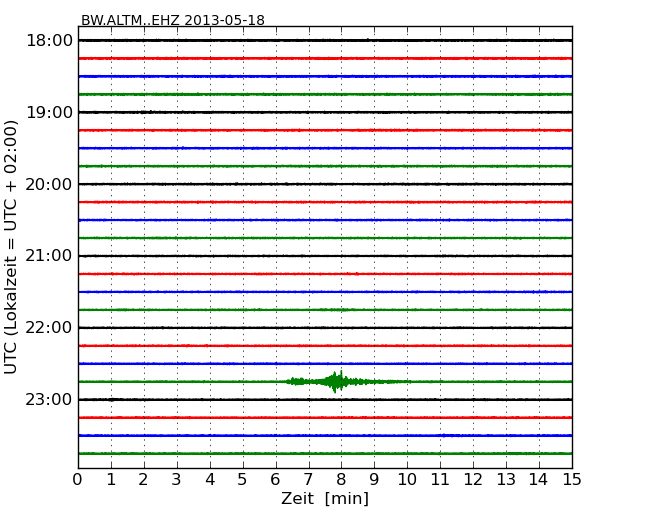
Task: Click x-axis tick label 8
Action: 341,479
